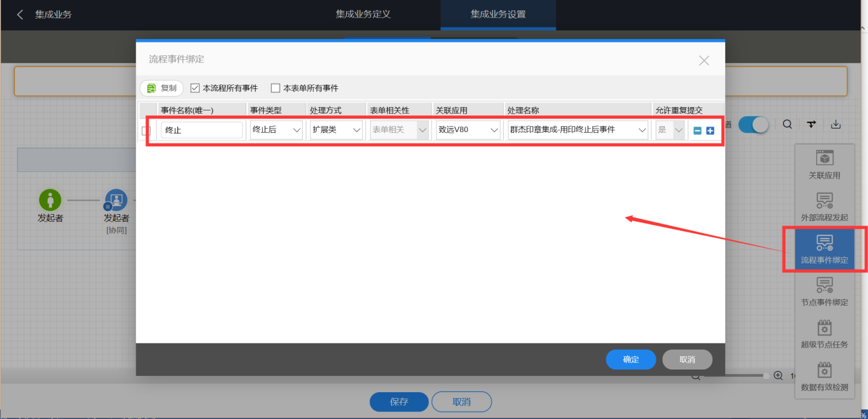
Task: Uncheck 本流程所有事件 checkbox
Action: [x=195, y=88]
